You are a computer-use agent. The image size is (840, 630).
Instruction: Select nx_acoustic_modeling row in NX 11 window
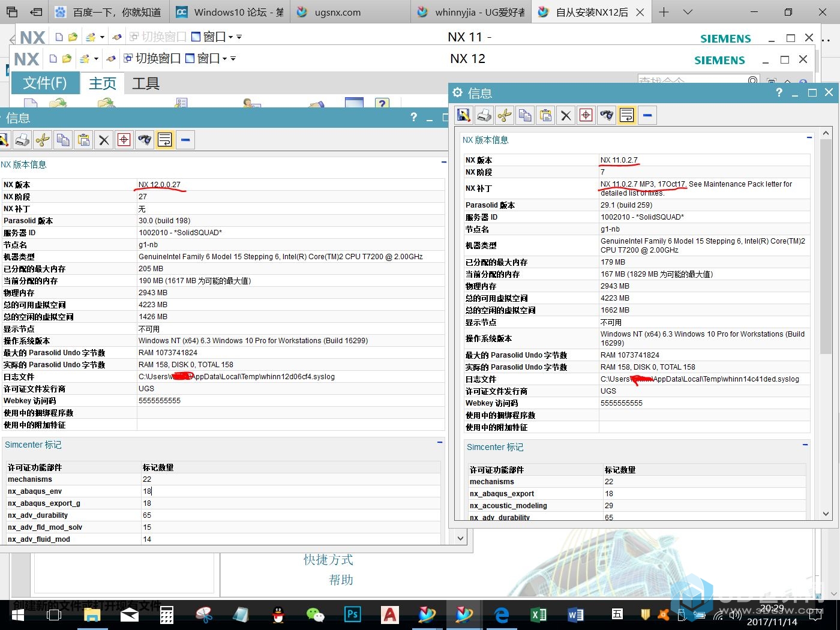[638, 506]
